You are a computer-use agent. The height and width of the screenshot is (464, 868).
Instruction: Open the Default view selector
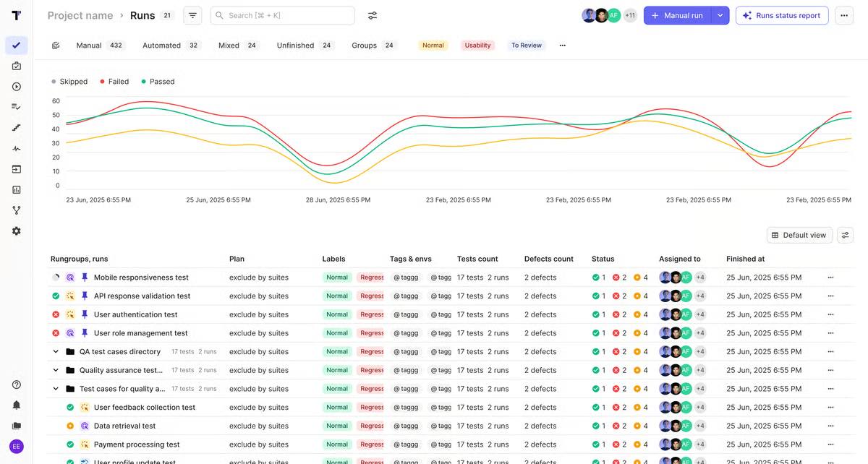799,234
